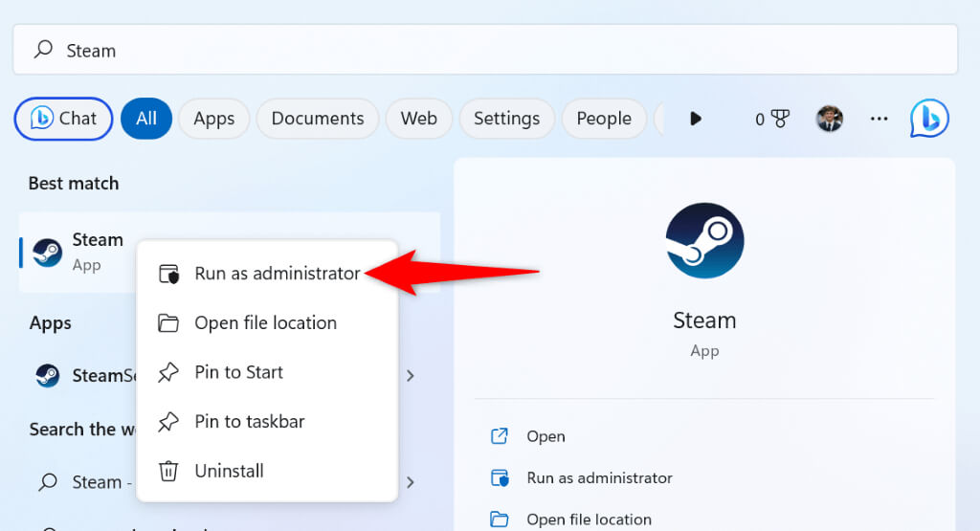This screenshot has width=980, height=531.
Task: Expand the Steam web search result chevron
Action: click(411, 482)
